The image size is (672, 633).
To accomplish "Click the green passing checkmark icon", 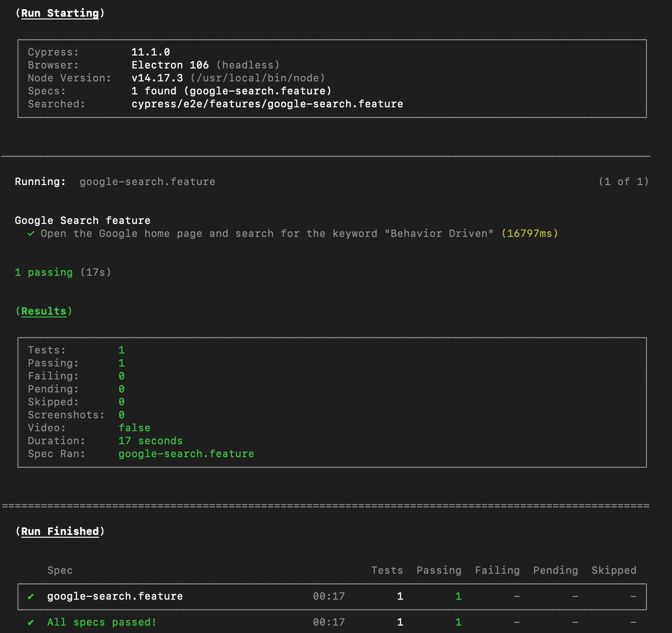I will click(31, 234).
